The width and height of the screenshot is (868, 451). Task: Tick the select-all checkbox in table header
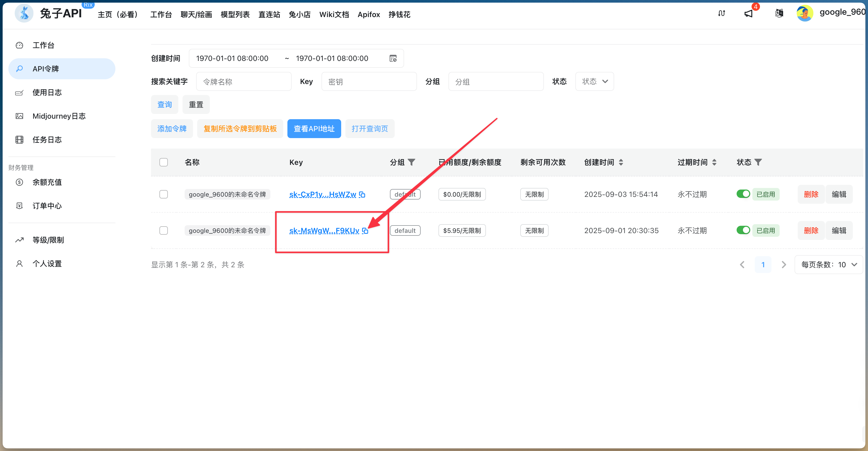[164, 162]
